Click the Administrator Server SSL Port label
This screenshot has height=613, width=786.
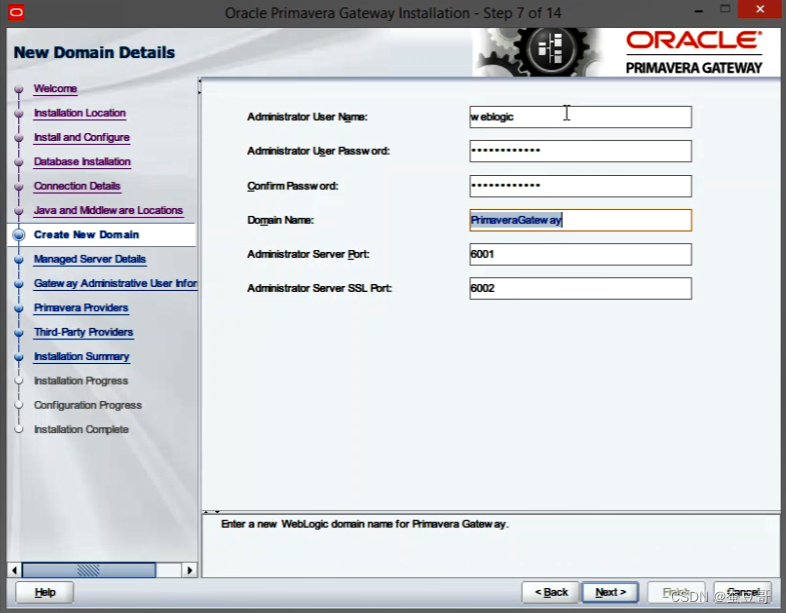[x=319, y=288]
